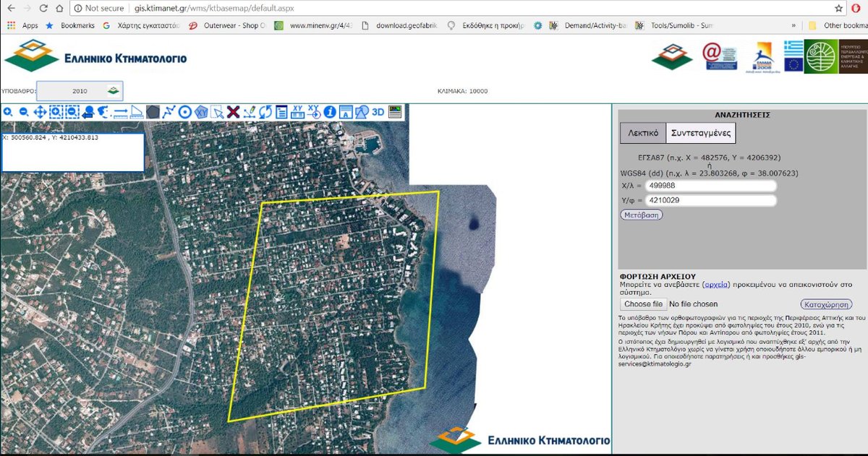The height and width of the screenshot is (456, 868).
Task: Open the αρχεία hyperlink
Action: pos(717,285)
